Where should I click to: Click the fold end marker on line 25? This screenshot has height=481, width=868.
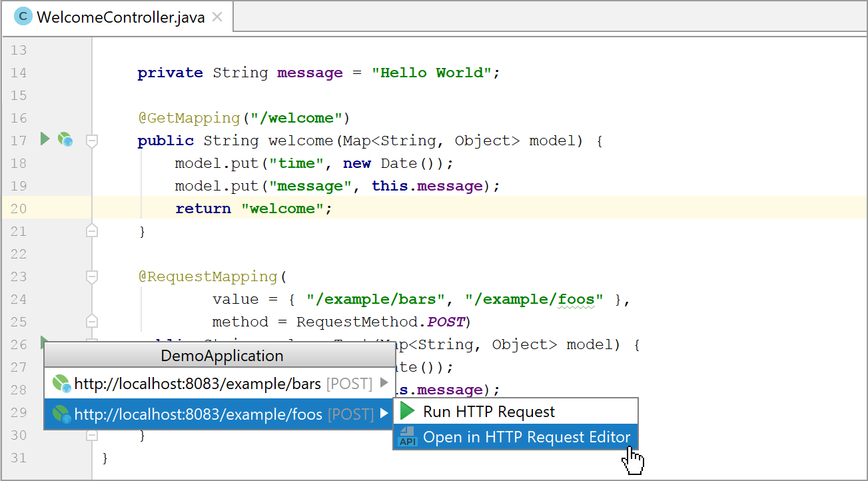click(93, 321)
